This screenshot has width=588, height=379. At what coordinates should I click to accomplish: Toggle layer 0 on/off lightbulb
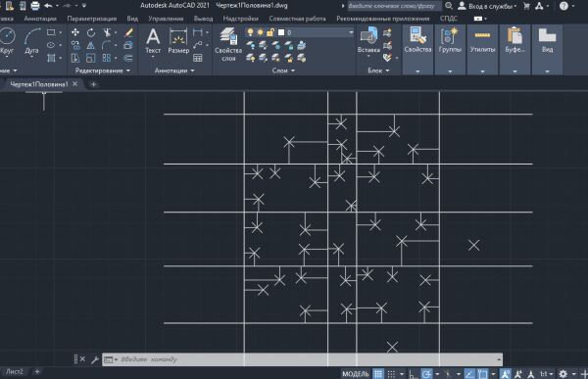pos(250,32)
